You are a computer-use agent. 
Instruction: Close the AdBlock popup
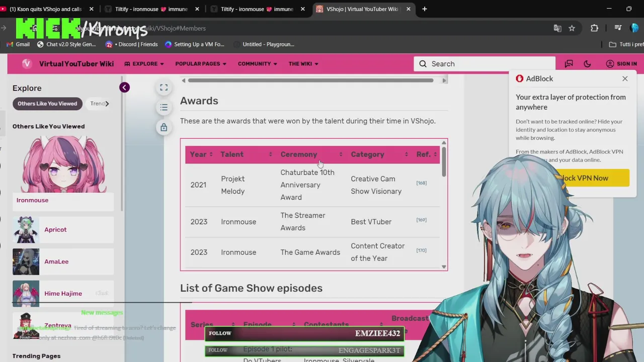pyautogui.click(x=625, y=78)
